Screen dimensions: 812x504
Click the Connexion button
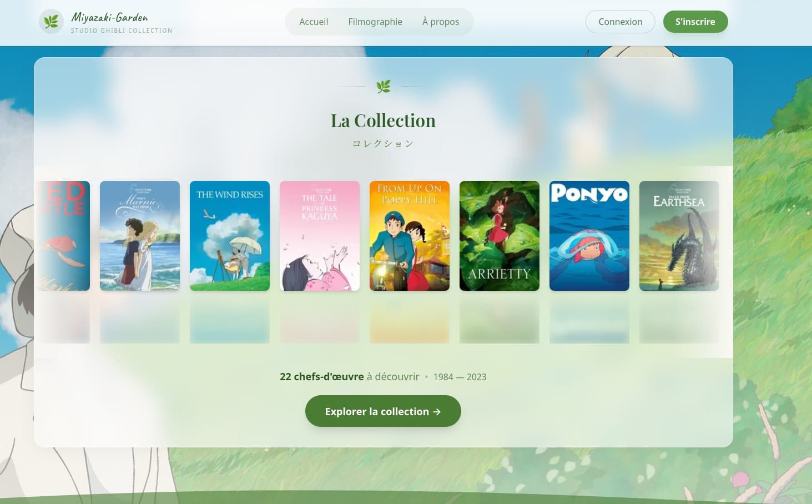621,22
